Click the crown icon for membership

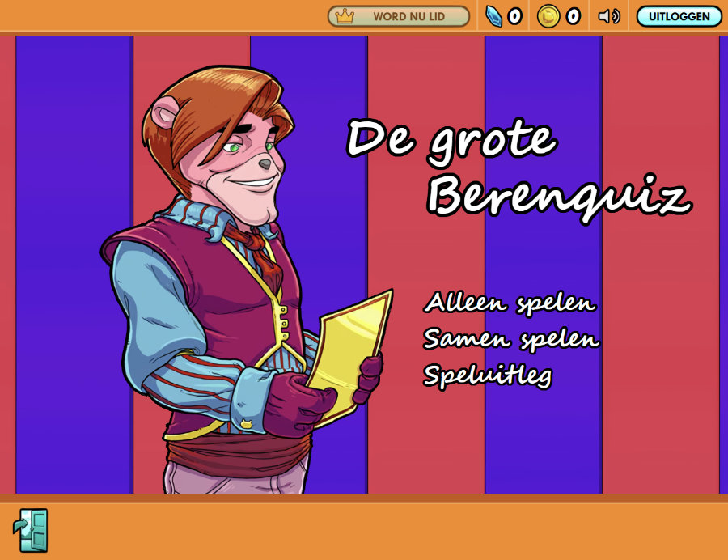(x=345, y=16)
